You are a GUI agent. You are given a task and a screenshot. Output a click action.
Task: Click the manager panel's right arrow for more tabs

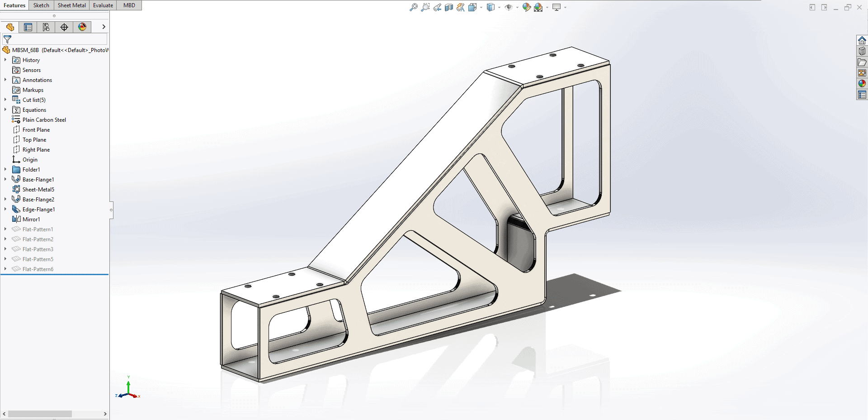[104, 27]
